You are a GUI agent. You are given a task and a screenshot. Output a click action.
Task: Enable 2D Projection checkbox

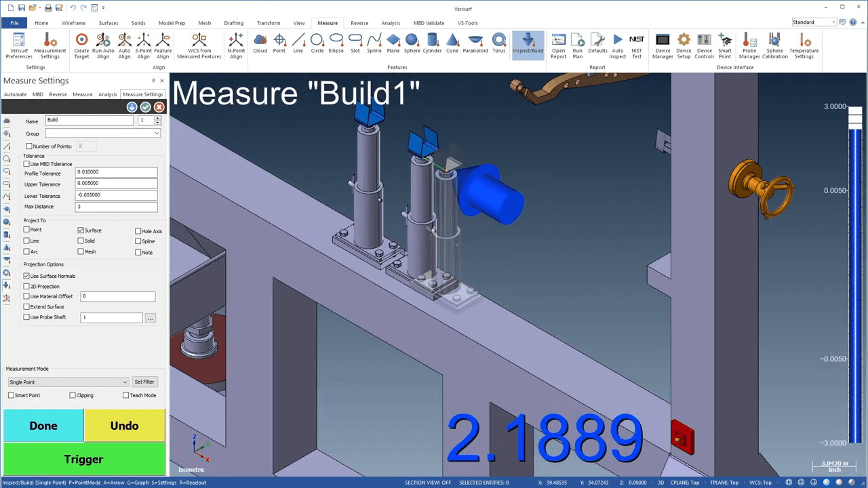pos(26,286)
